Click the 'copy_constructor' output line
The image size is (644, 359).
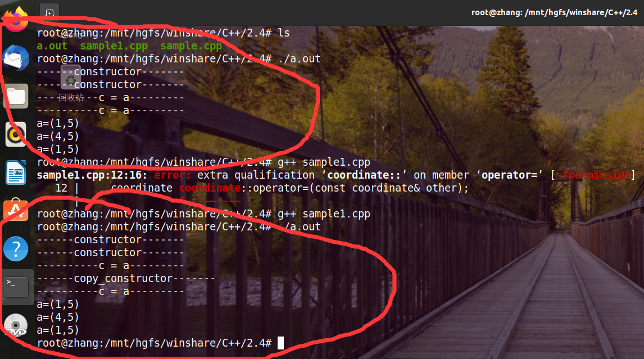126,279
